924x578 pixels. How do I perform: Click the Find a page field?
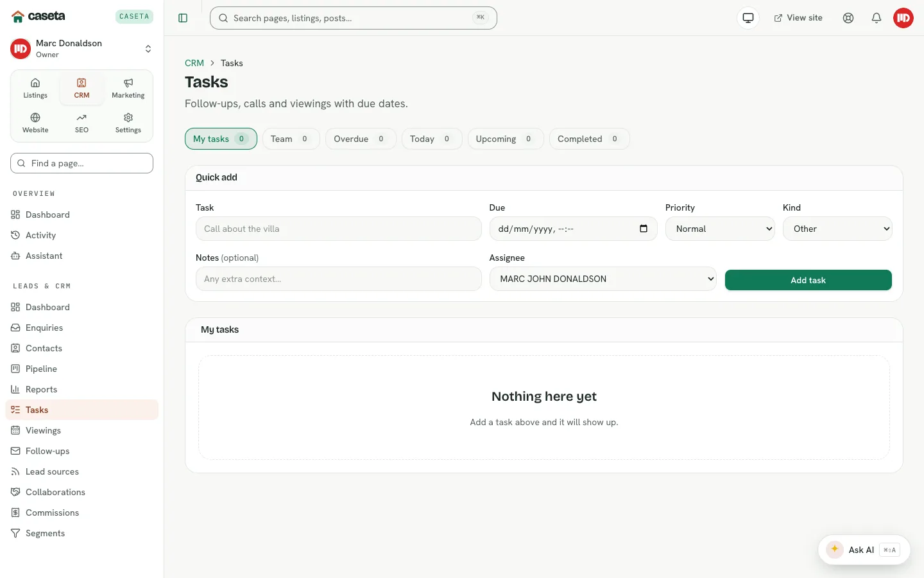click(81, 163)
